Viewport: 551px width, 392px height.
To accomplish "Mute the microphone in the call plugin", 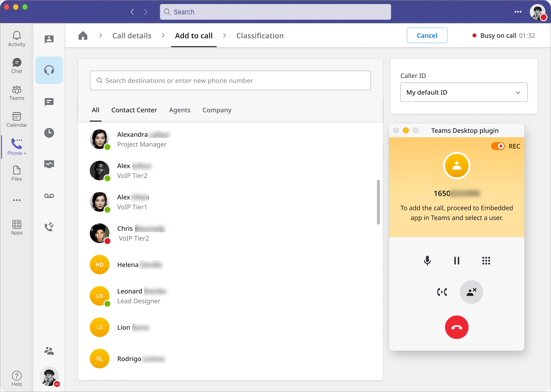I will click(x=427, y=260).
